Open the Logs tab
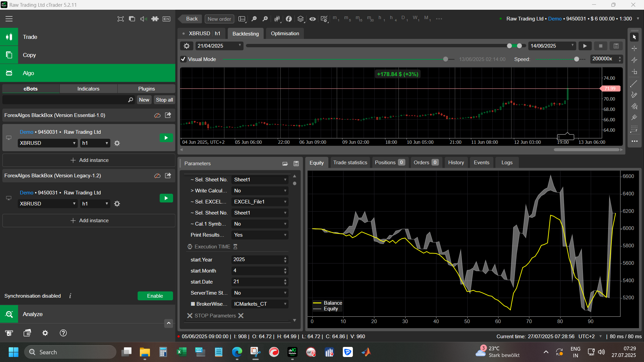 [507, 163]
